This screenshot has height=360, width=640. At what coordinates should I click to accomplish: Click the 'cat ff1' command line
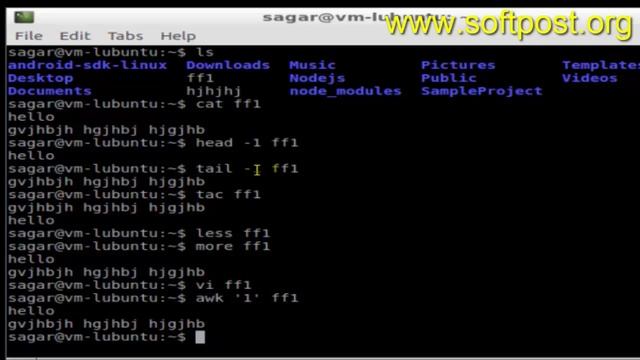[134, 104]
